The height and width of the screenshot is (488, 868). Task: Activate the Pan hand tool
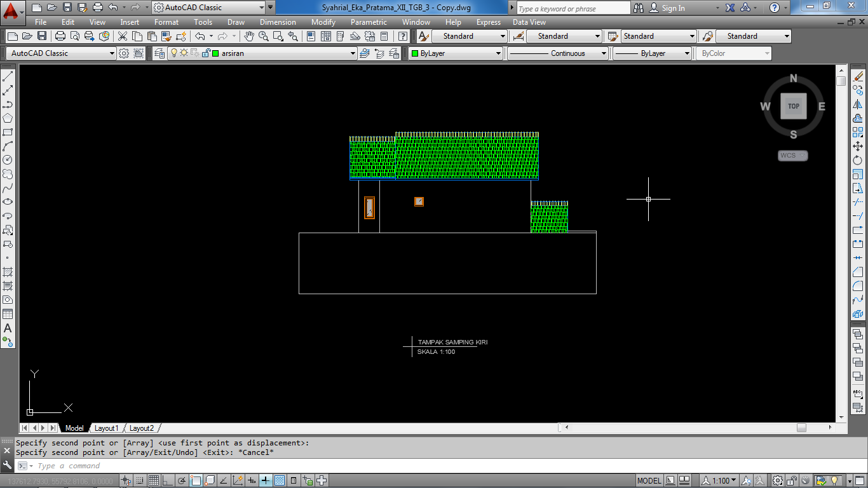249,36
